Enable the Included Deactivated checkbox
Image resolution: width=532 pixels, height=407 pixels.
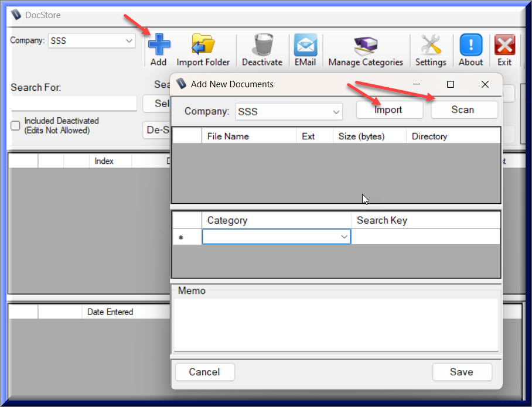(x=16, y=125)
